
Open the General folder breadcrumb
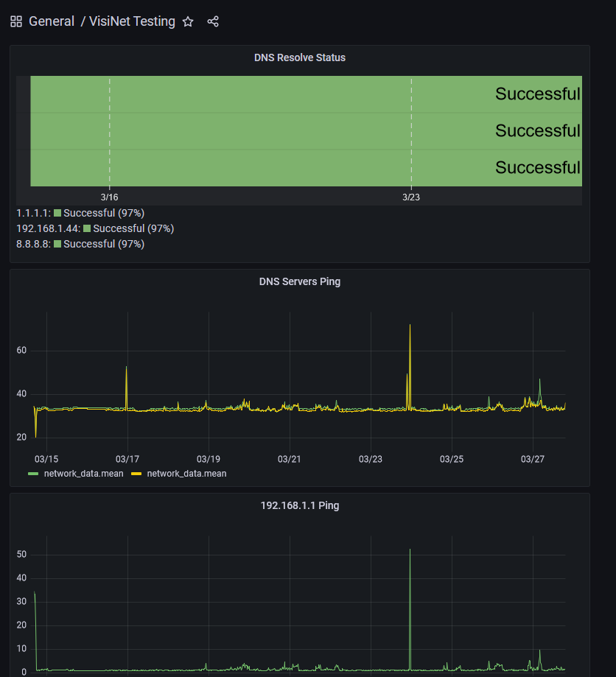52,21
